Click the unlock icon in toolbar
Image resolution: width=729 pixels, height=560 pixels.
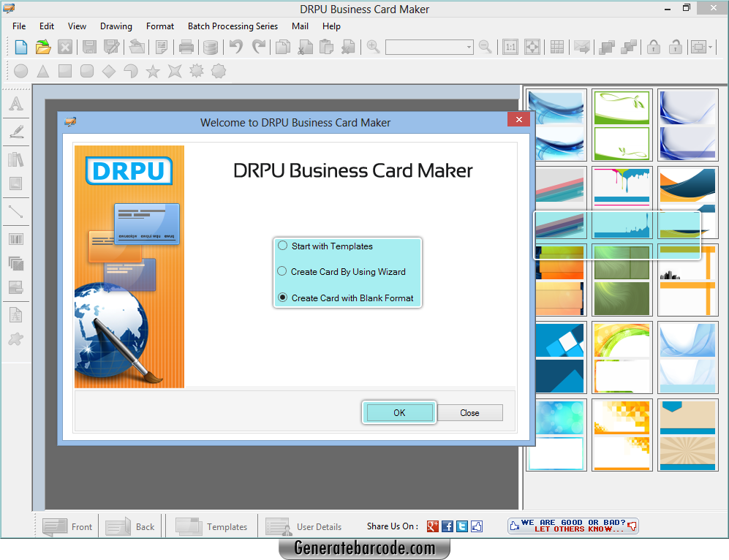tap(675, 47)
